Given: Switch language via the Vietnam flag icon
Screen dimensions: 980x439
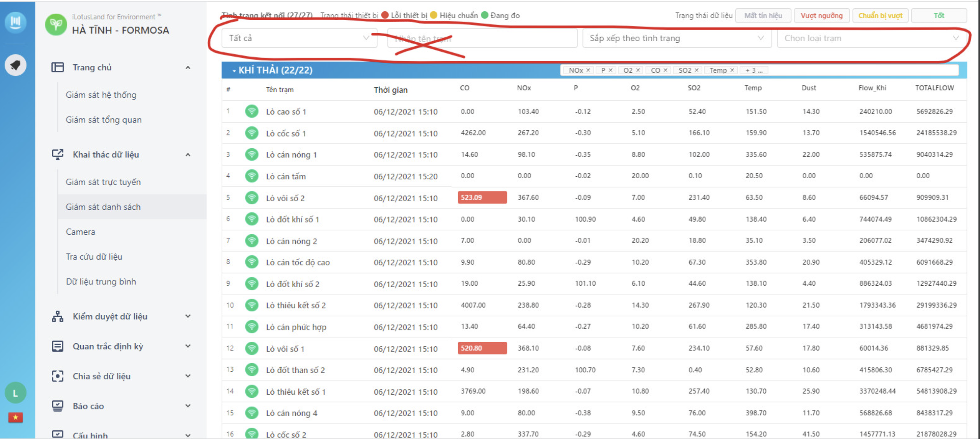Looking at the screenshot, I should point(16,418).
